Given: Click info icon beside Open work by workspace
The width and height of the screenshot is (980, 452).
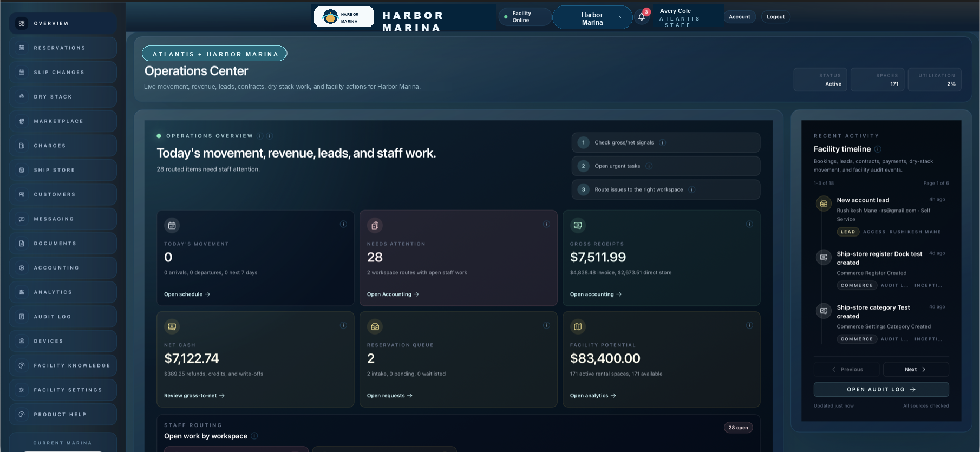Looking at the screenshot, I should coord(254,436).
